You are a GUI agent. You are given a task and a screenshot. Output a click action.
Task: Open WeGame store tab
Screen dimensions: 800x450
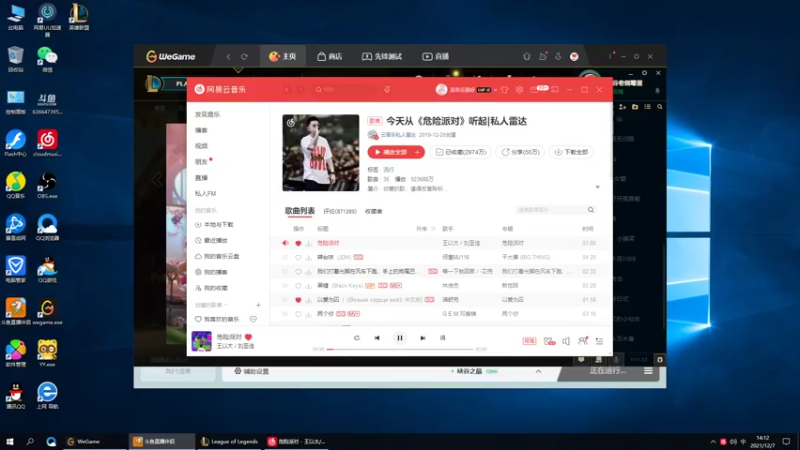pyautogui.click(x=330, y=56)
